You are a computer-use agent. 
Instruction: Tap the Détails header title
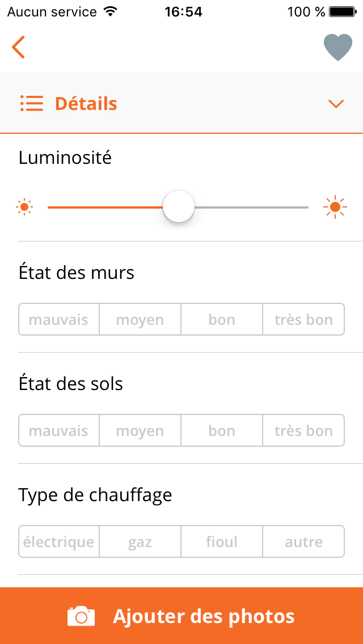(x=86, y=104)
